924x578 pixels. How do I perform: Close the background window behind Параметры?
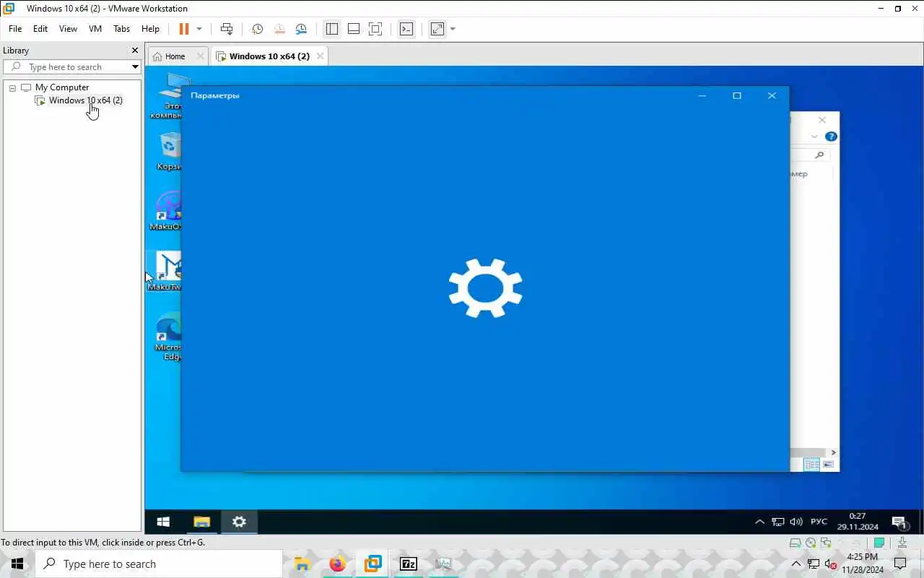coord(821,120)
